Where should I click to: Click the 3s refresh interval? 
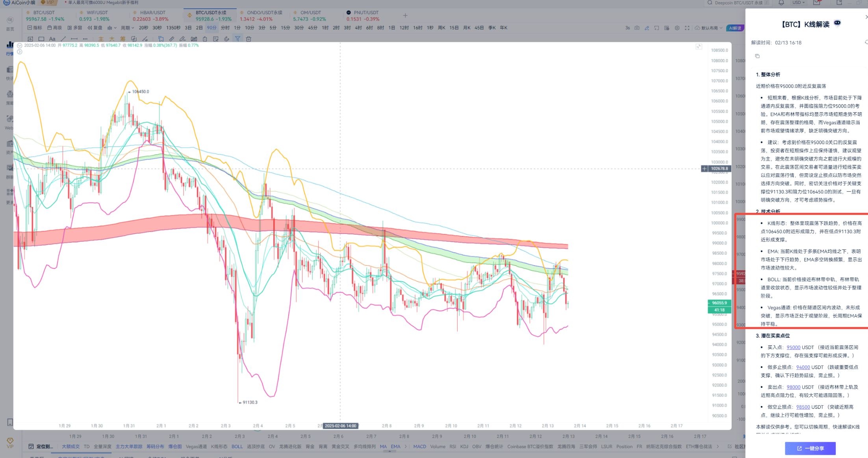point(627,28)
